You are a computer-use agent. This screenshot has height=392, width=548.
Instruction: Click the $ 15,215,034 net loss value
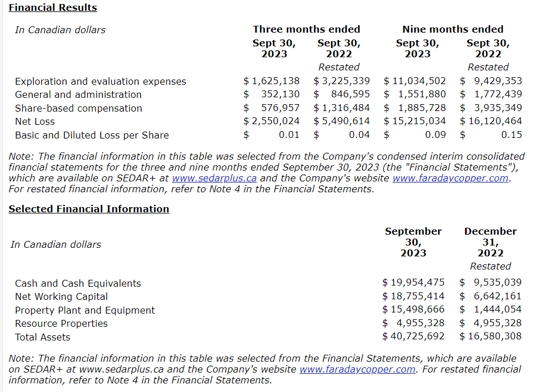[415, 121]
